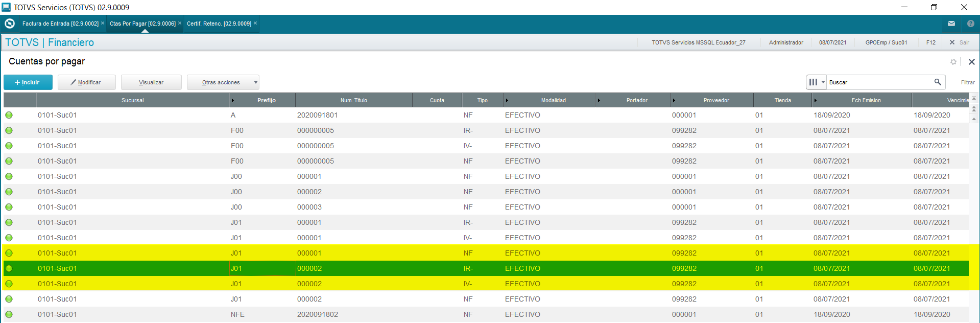Image resolution: width=980 pixels, height=323 pixels.
Task: Click the sort arrow on Prefijo column
Action: coord(233,100)
